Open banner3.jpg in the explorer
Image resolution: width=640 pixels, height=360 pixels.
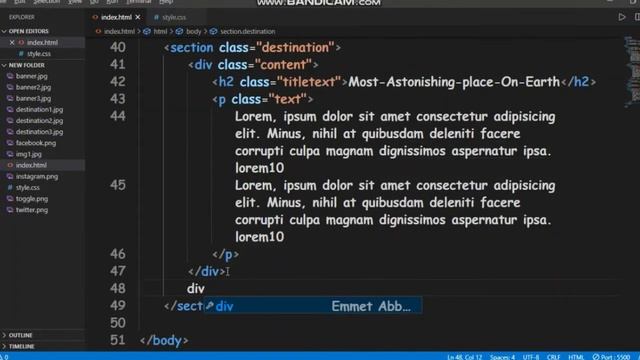(33, 98)
